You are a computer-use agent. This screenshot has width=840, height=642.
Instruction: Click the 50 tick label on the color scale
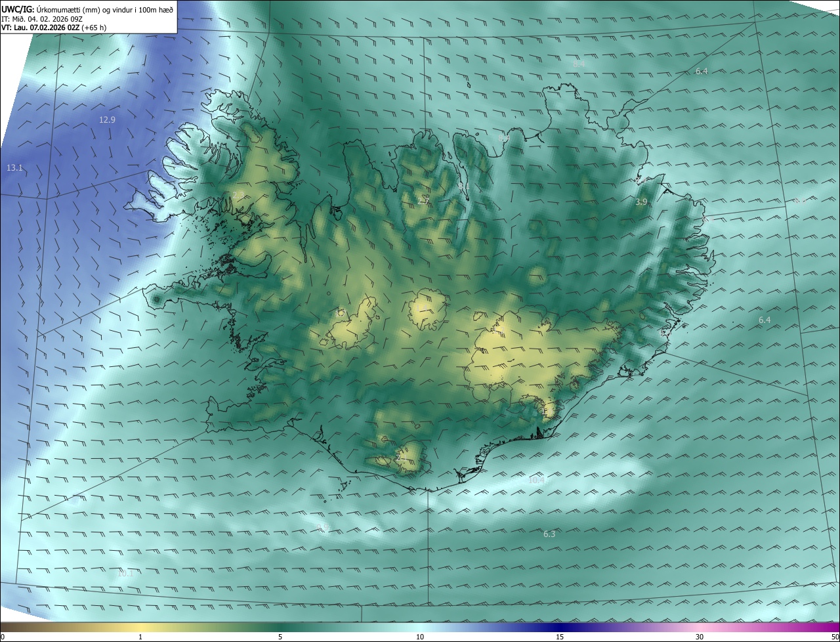coord(835,637)
